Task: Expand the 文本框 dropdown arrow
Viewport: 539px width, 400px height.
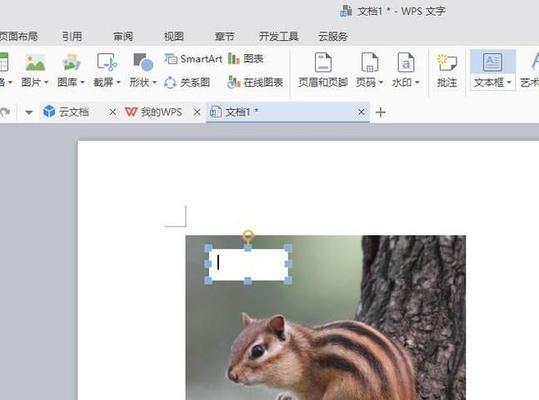Action: [x=509, y=82]
